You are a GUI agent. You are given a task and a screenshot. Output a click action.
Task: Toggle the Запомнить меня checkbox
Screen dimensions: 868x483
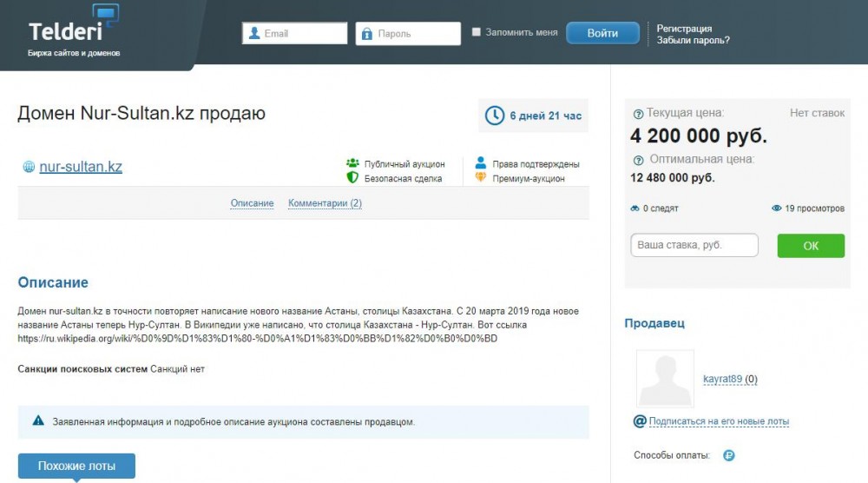point(476,32)
